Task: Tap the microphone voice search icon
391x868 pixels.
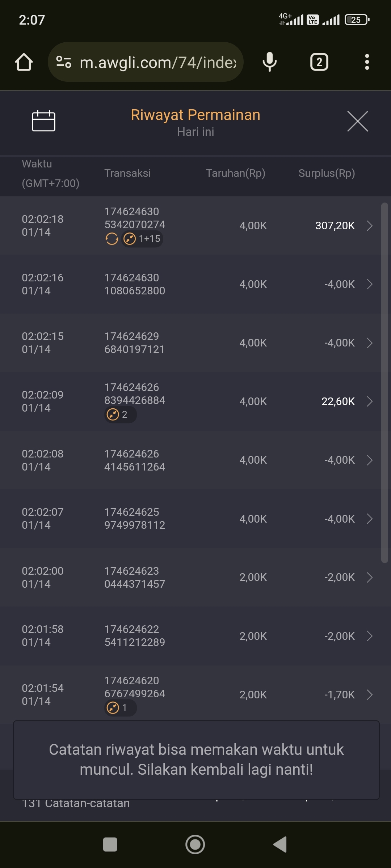Action: coord(269,62)
